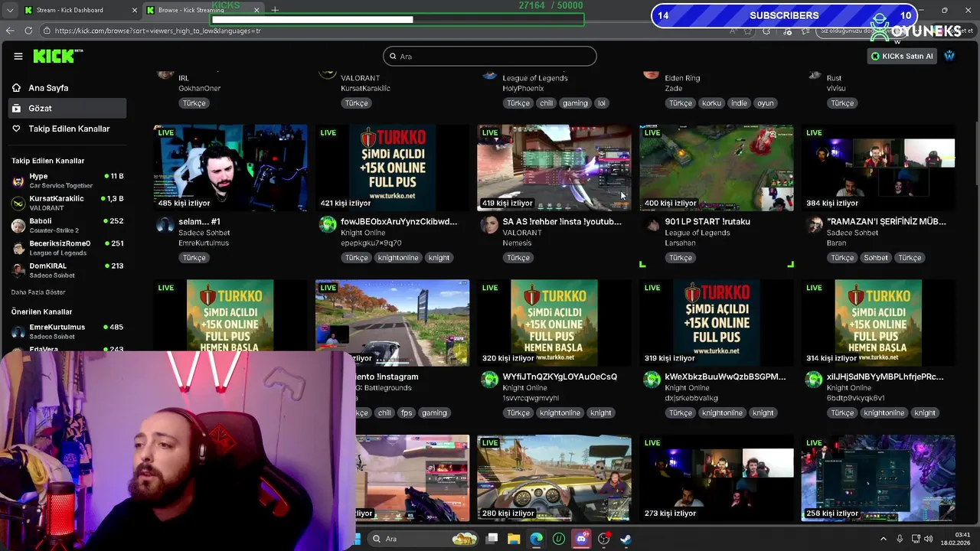This screenshot has height=551, width=980.
Task: Reload the current page
Action: (x=28, y=31)
